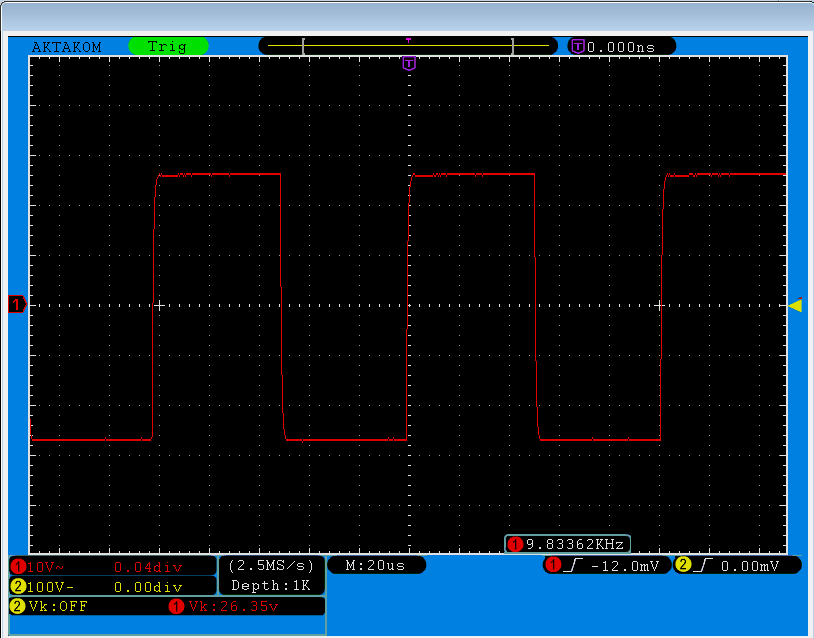Click the yellow trigger level arrow

tap(795, 305)
